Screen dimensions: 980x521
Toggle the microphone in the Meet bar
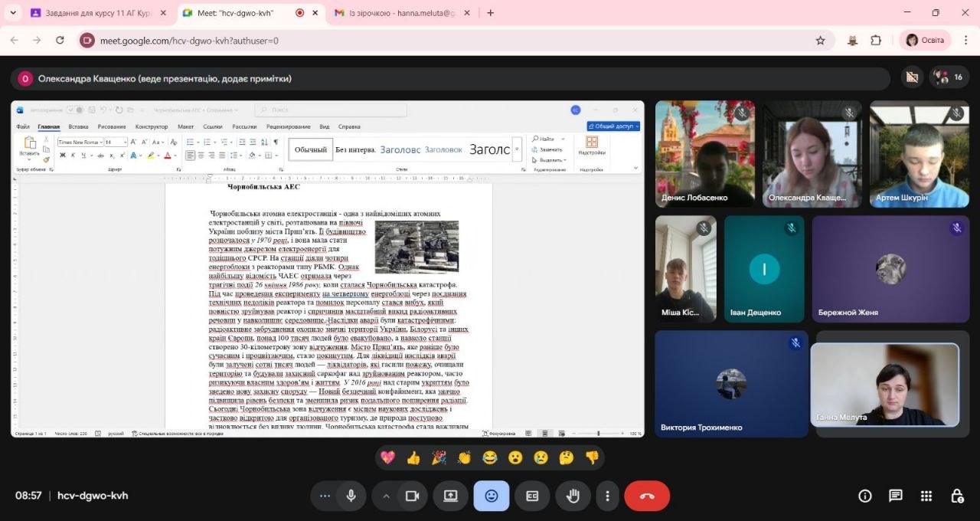pyautogui.click(x=351, y=496)
